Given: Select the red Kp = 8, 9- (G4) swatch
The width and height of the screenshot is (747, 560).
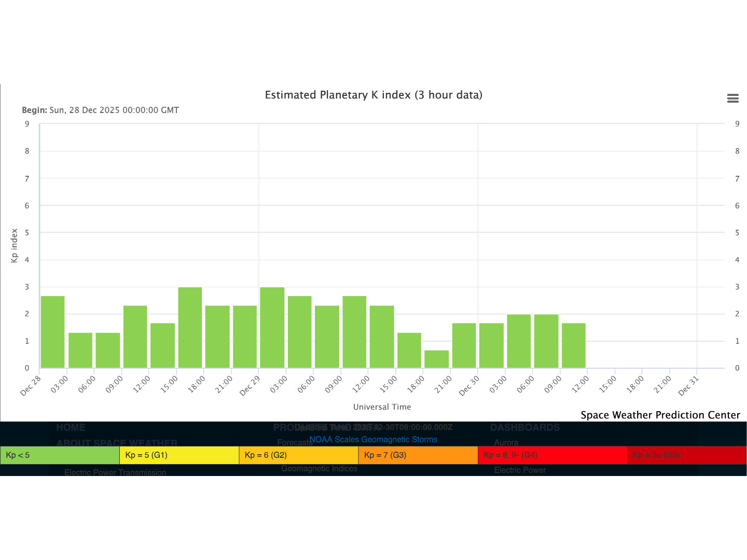Looking at the screenshot, I should click(x=552, y=455).
